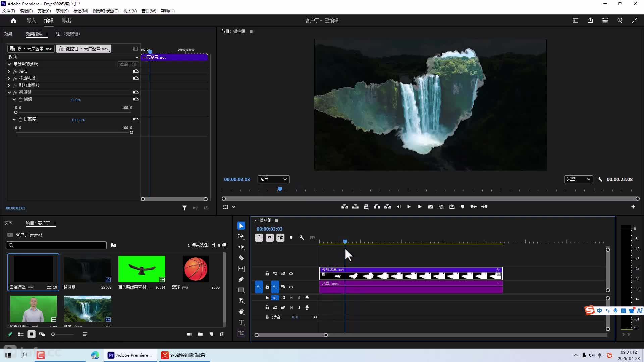The width and height of the screenshot is (644, 362).
Task: Toggle linked selection in timeline
Action: click(280, 238)
